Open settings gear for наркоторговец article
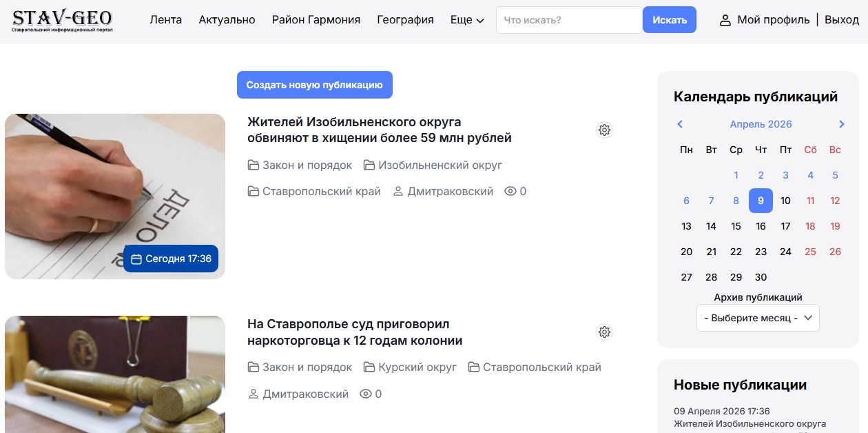This screenshot has height=433, width=868. click(604, 332)
